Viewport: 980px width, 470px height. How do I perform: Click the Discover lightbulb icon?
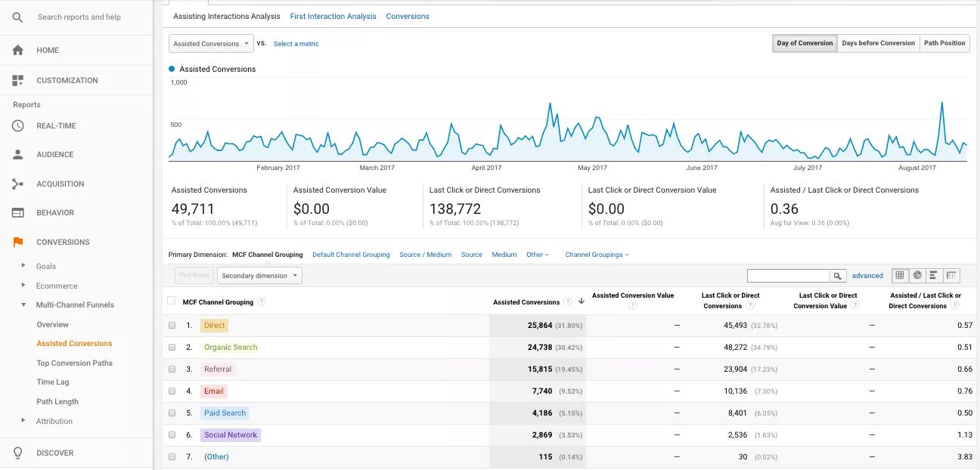click(18, 453)
